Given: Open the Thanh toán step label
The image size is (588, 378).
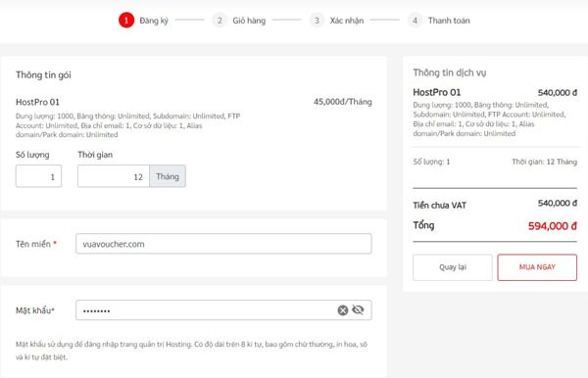Looking at the screenshot, I should pos(449,21).
